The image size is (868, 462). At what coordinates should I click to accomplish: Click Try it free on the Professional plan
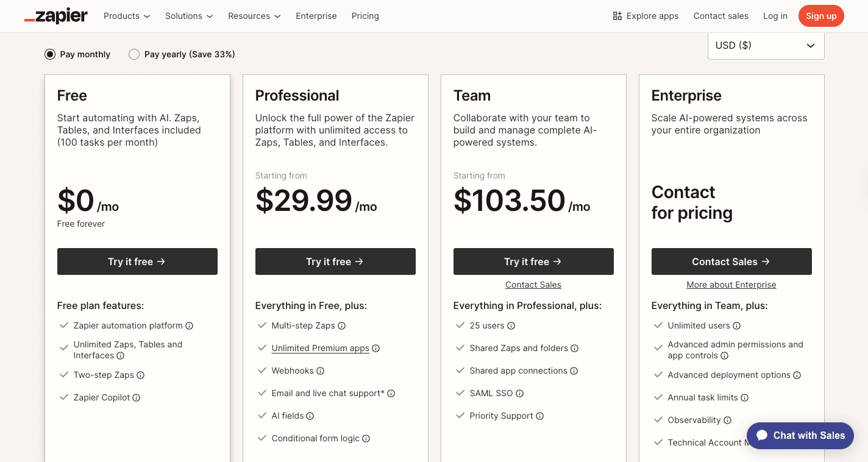335,261
